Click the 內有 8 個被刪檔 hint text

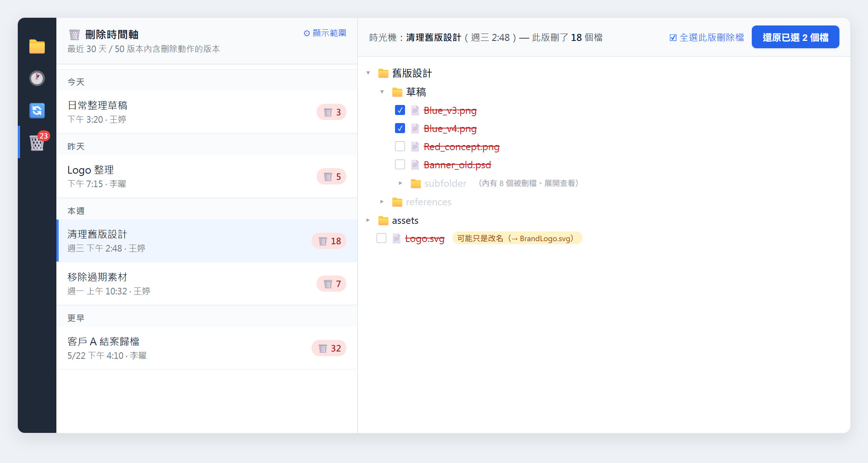click(529, 183)
